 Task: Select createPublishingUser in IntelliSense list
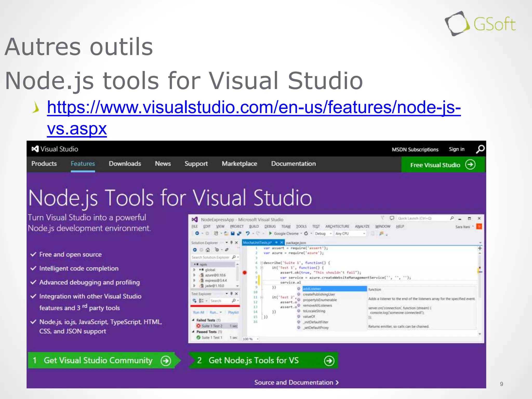coord(319,294)
